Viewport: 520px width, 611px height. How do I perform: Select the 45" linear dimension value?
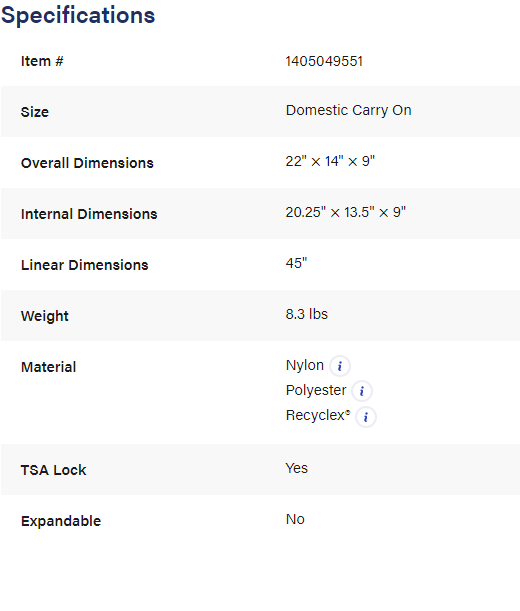tap(296, 263)
